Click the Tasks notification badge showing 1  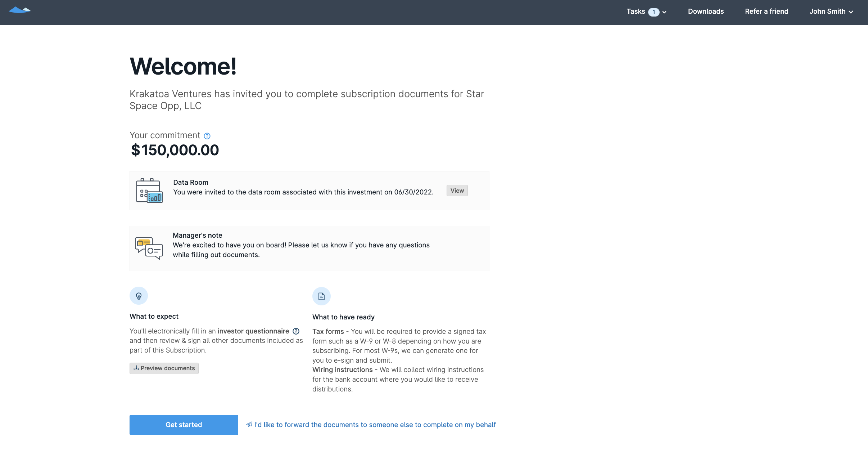coord(654,12)
